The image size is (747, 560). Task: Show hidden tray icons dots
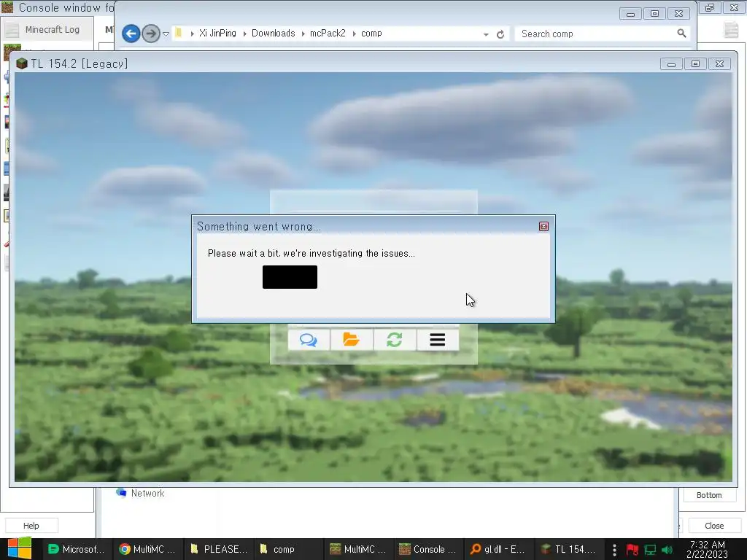pyautogui.click(x=614, y=550)
